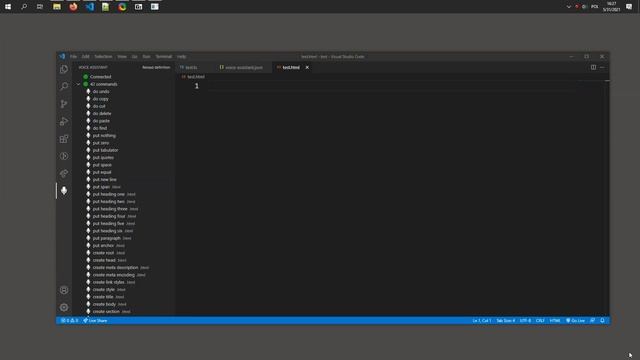The width and height of the screenshot is (640, 360).
Task: Open the Selection menu
Action: click(x=103, y=56)
